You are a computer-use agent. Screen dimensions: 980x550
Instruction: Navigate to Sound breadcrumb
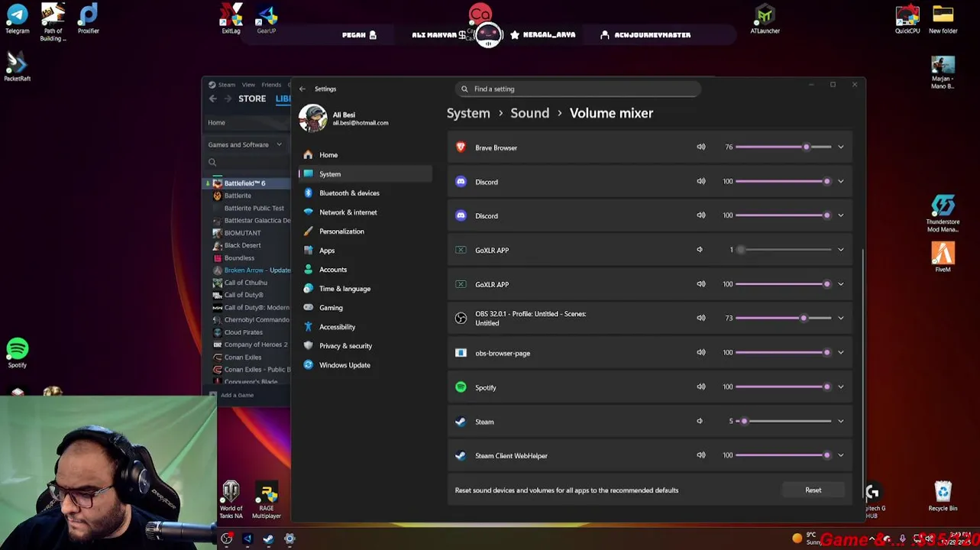529,113
